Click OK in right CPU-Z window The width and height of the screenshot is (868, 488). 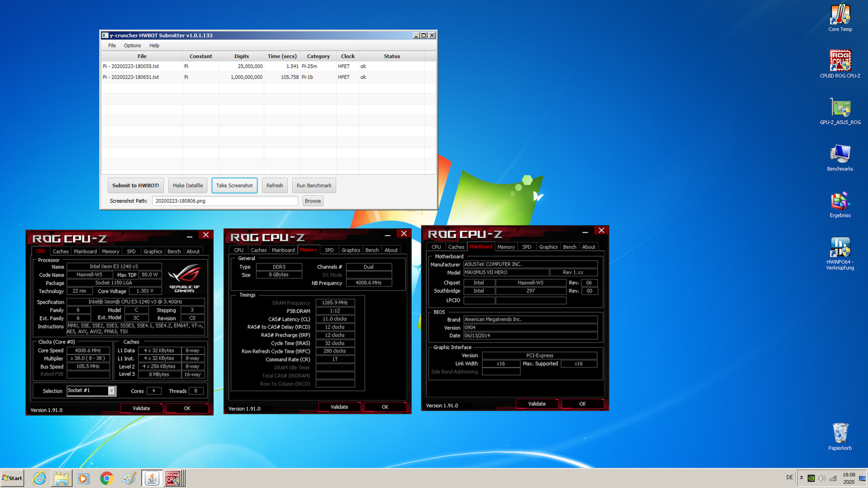tap(582, 404)
